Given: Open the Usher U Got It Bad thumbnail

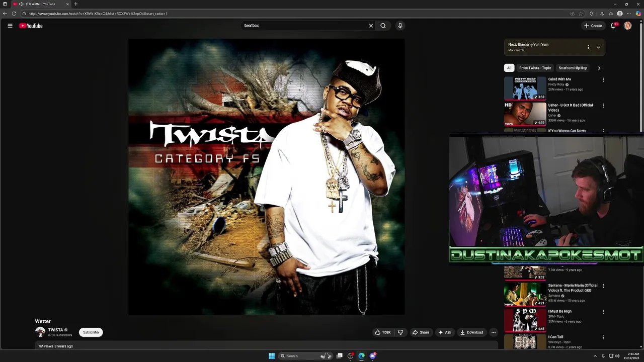Looking at the screenshot, I should pyautogui.click(x=525, y=114).
